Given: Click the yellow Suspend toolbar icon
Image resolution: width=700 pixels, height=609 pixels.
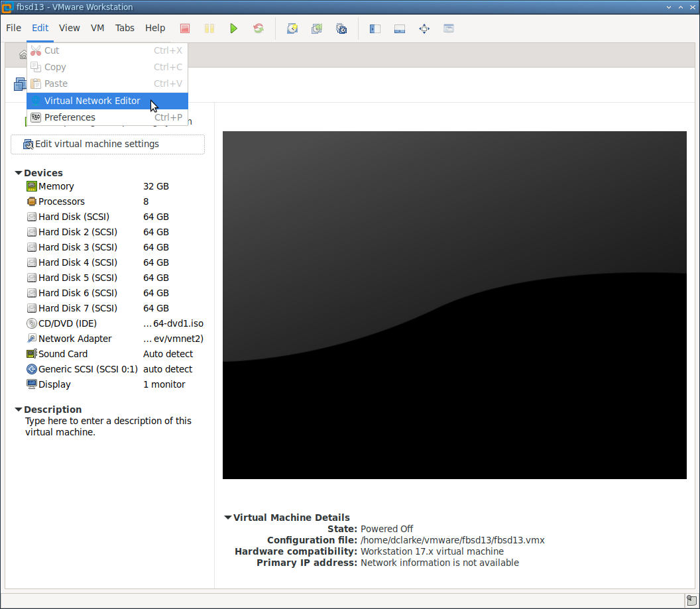Looking at the screenshot, I should [209, 28].
